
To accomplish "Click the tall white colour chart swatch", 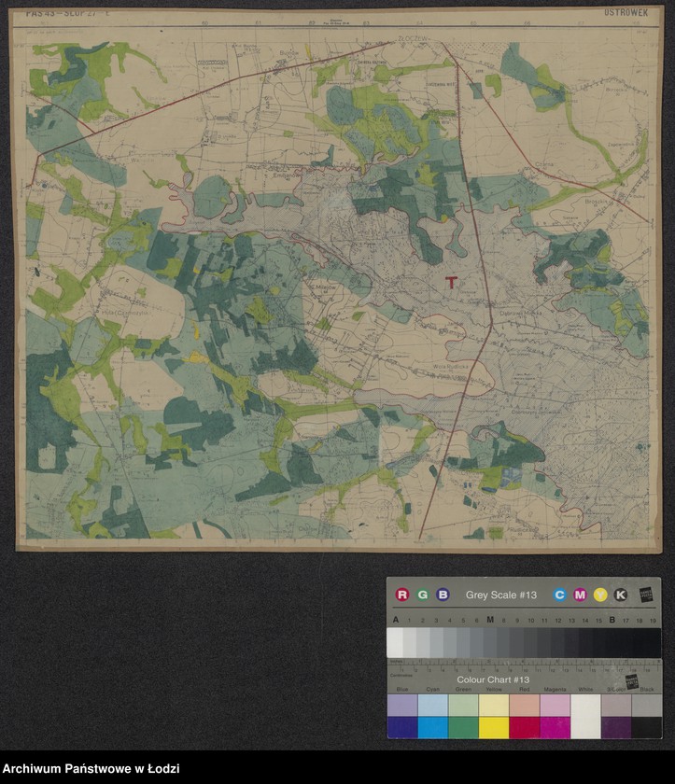I will [584, 717].
